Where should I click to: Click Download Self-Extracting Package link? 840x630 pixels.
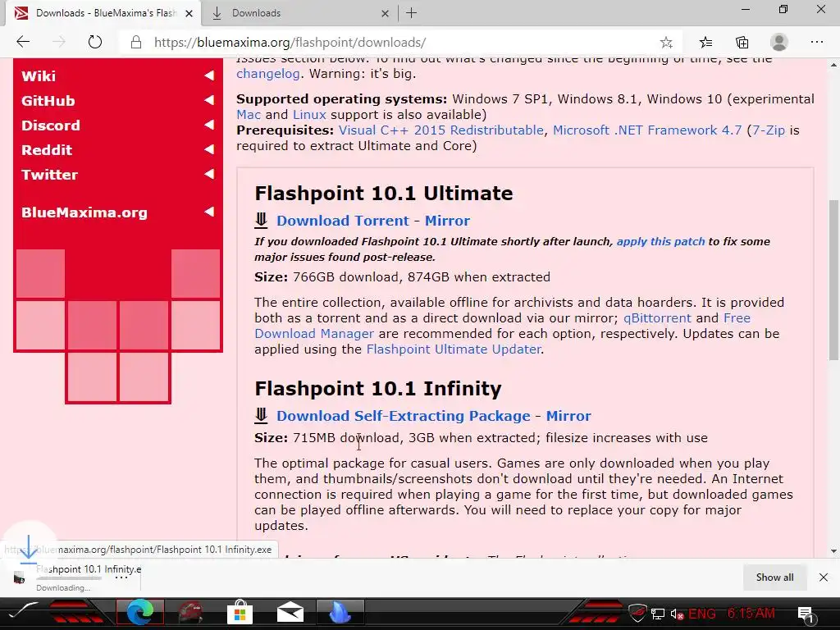tap(404, 416)
